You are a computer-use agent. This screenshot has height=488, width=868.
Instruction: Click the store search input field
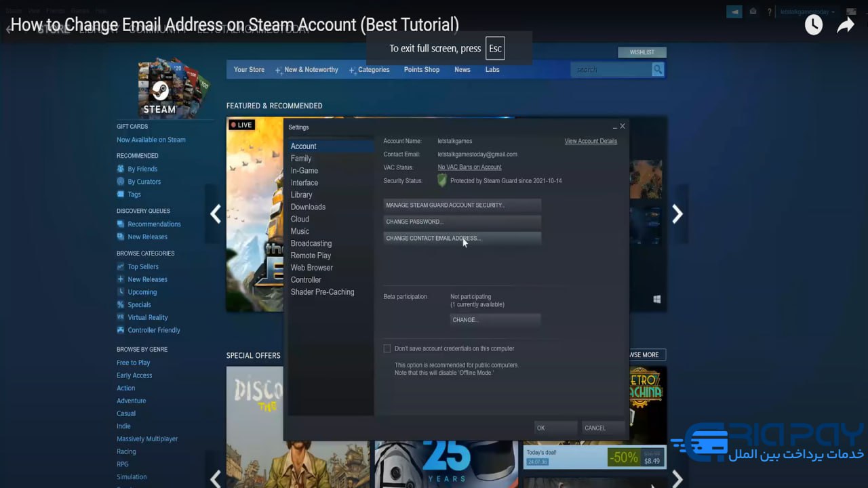pyautogui.click(x=611, y=70)
